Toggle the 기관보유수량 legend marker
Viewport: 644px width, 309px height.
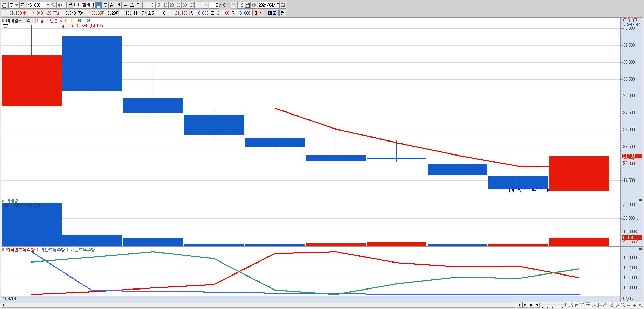38,250
